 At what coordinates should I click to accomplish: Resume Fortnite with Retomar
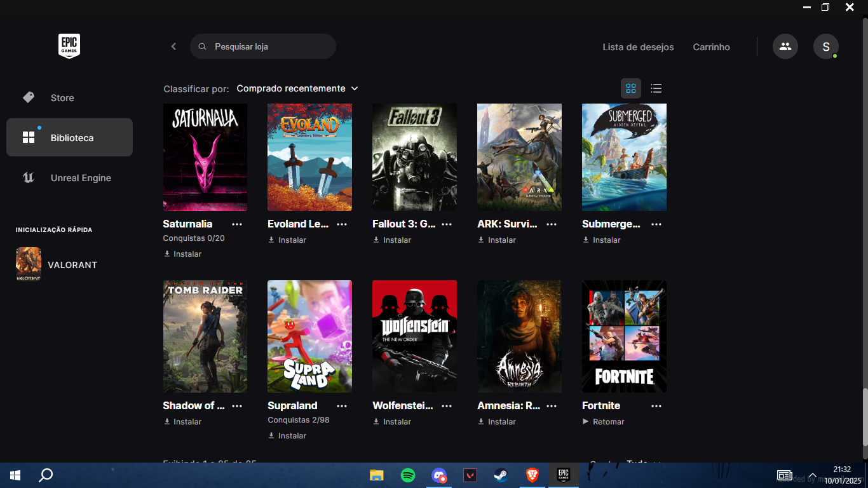pyautogui.click(x=604, y=422)
